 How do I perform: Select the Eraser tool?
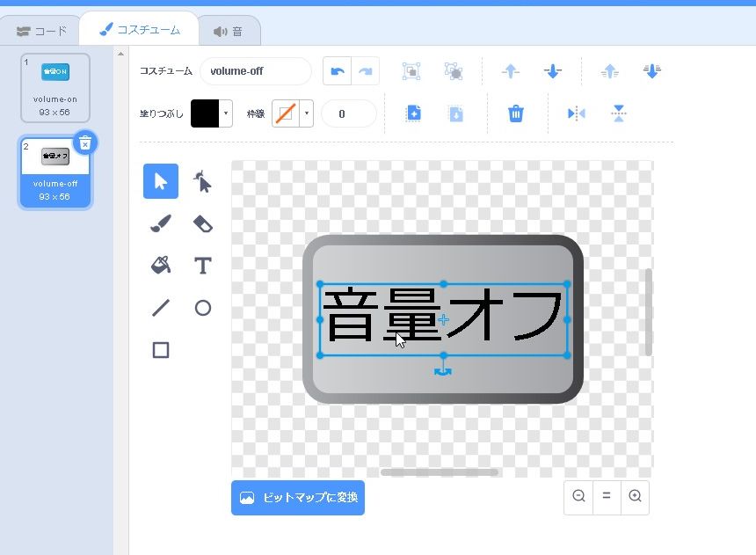point(203,224)
